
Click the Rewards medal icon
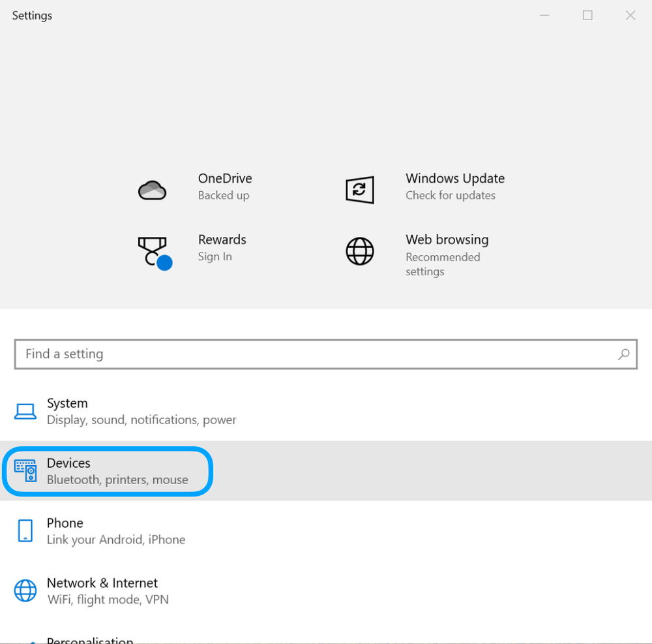click(x=154, y=252)
